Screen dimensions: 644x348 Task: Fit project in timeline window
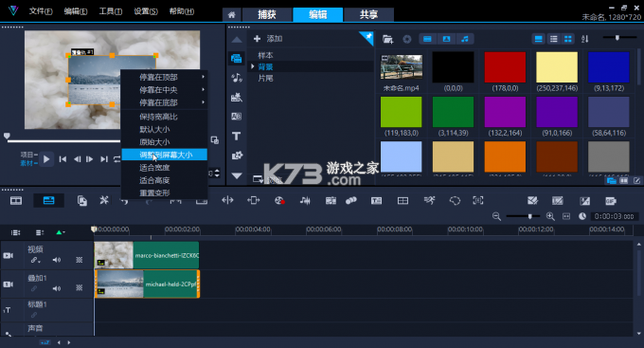(566, 216)
